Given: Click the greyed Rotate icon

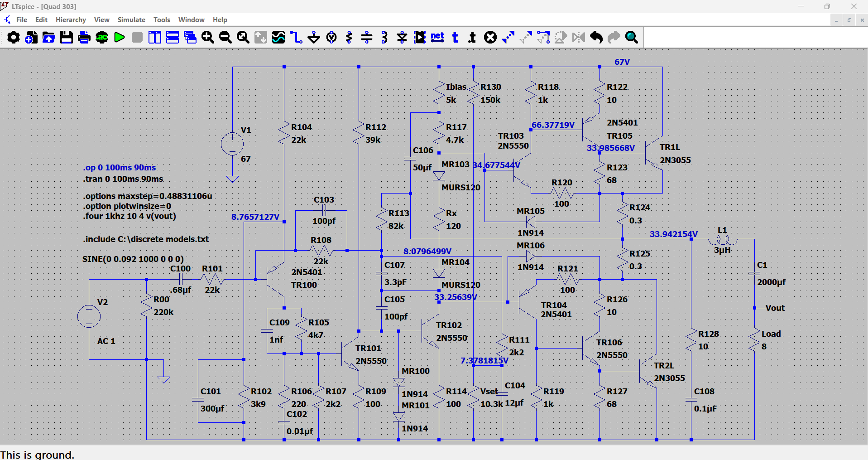Looking at the screenshot, I should pyautogui.click(x=561, y=37).
